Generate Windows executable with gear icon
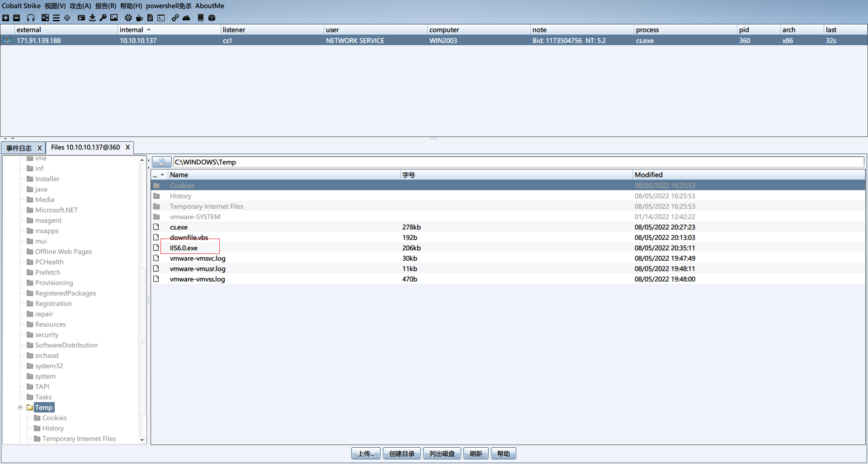This screenshot has width=868, height=464. click(128, 18)
